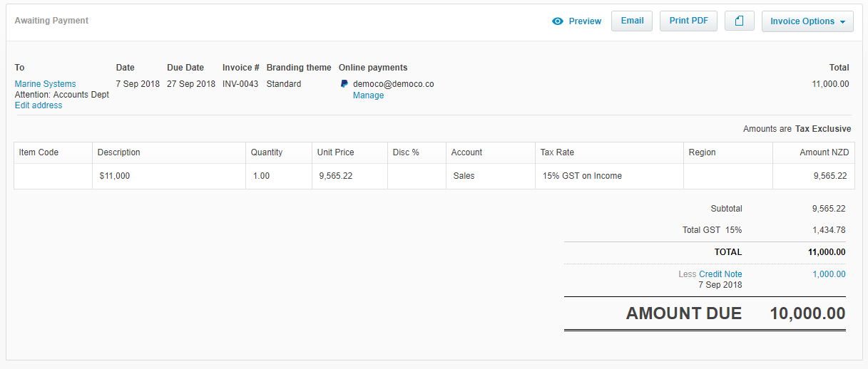This screenshot has height=369, width=868.
Task: Click Manage under online payments
Action: [368, 95]
